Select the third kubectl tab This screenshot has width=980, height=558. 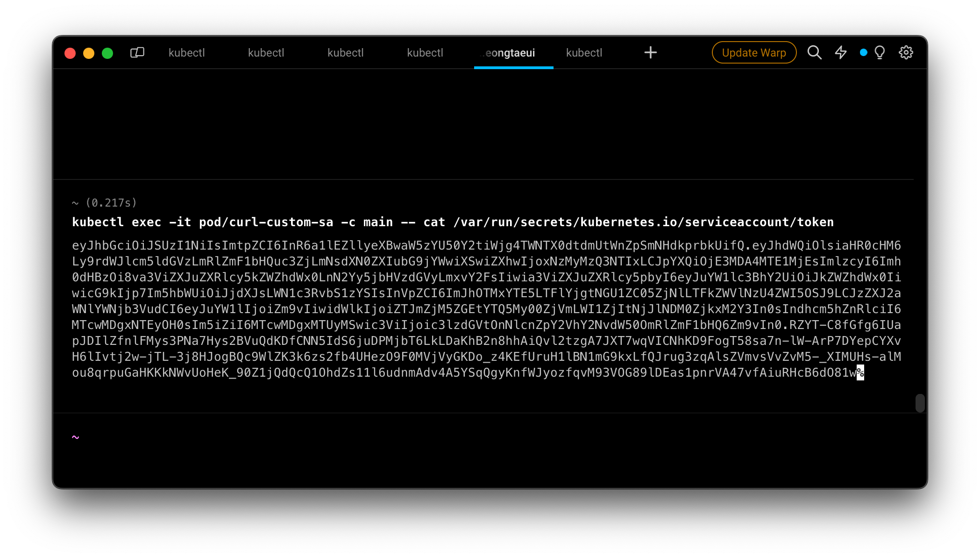click(345, 53)
